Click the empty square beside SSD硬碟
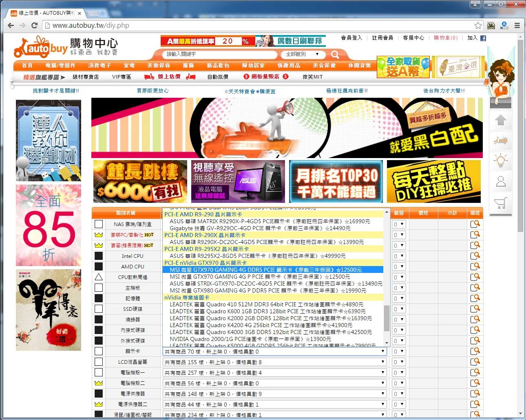This screenshot has width=526, height=420. coord(98,309)
